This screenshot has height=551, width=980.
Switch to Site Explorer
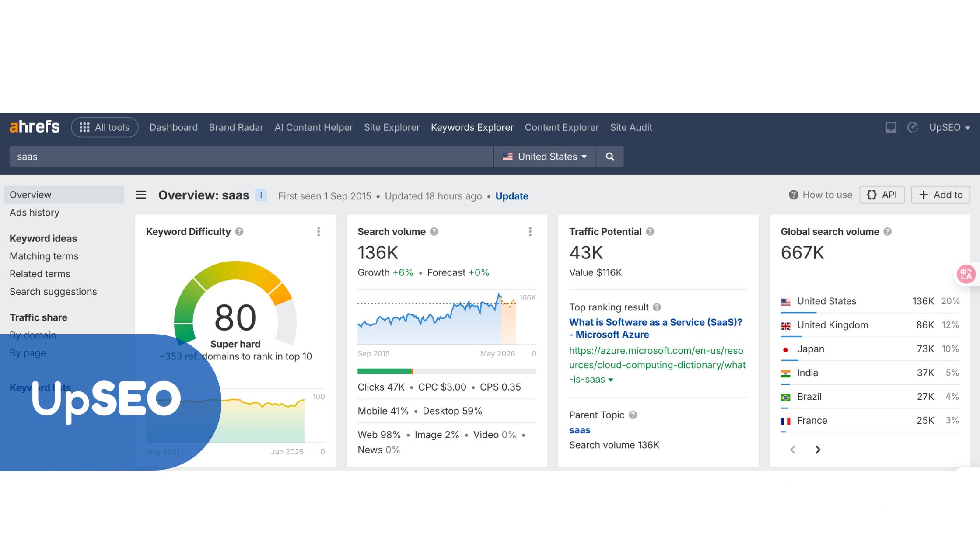coord(392,127)
